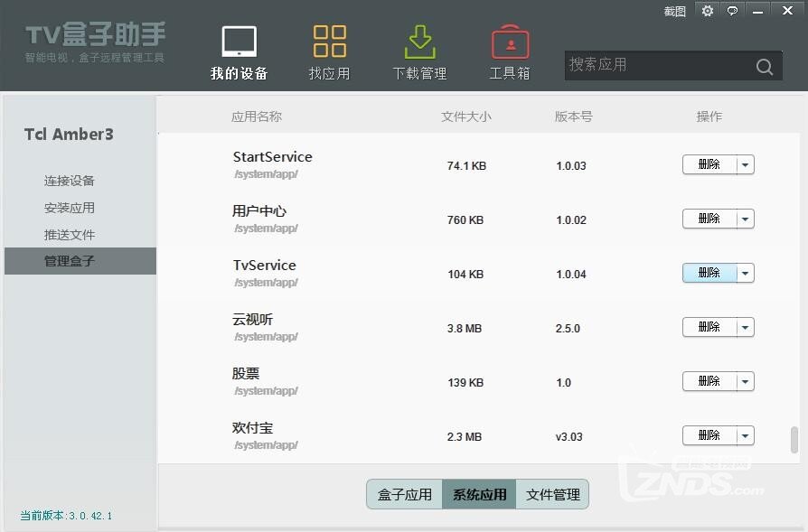This screenshot has width=808, height=532.
Task: Click the Tcl Amber3 device name
Action: 69,135
